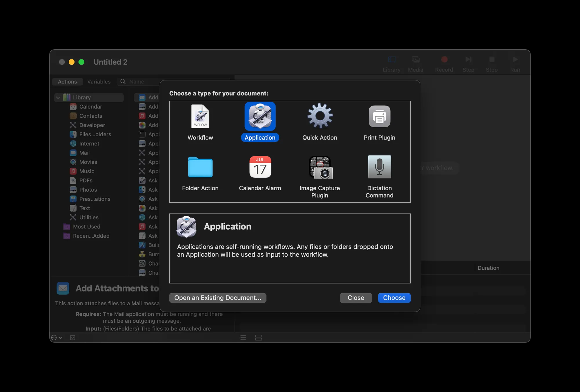Switch to list view at the bottom
The width and height of the screenshot is (580, 392).
pyautogui.click(x=243, y=337)
